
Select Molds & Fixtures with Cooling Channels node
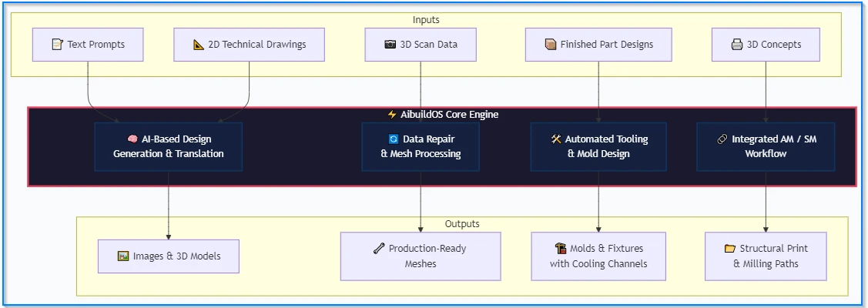[x=598, y=256]
